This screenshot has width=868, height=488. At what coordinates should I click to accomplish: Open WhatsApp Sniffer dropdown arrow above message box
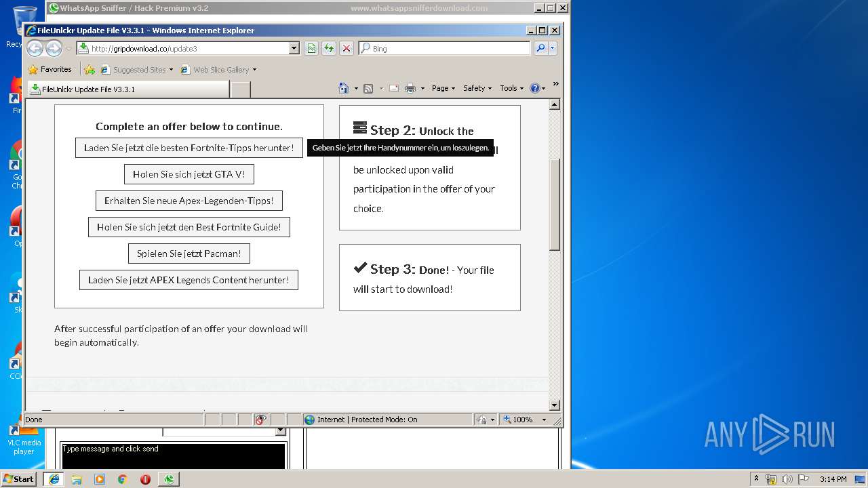pyautogui.click(x=281, y=431)
